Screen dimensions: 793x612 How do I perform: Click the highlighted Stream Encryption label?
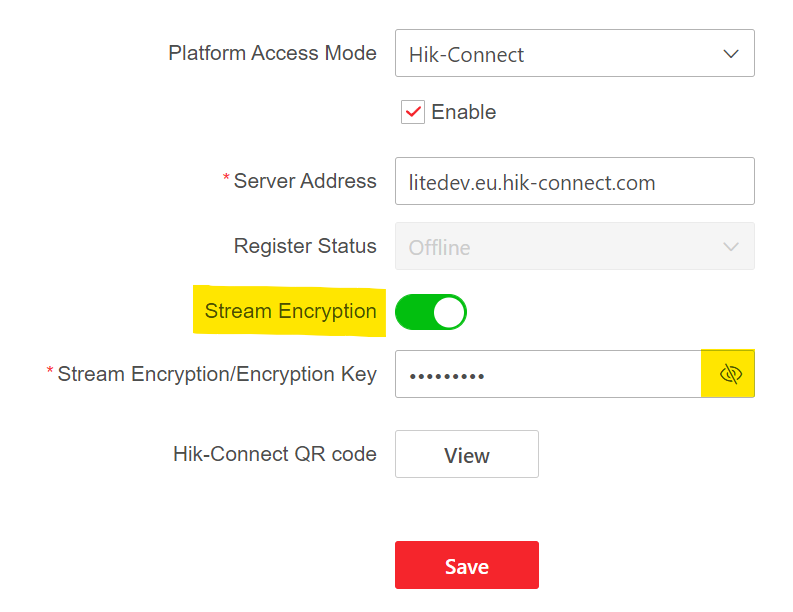pos(290,311)
